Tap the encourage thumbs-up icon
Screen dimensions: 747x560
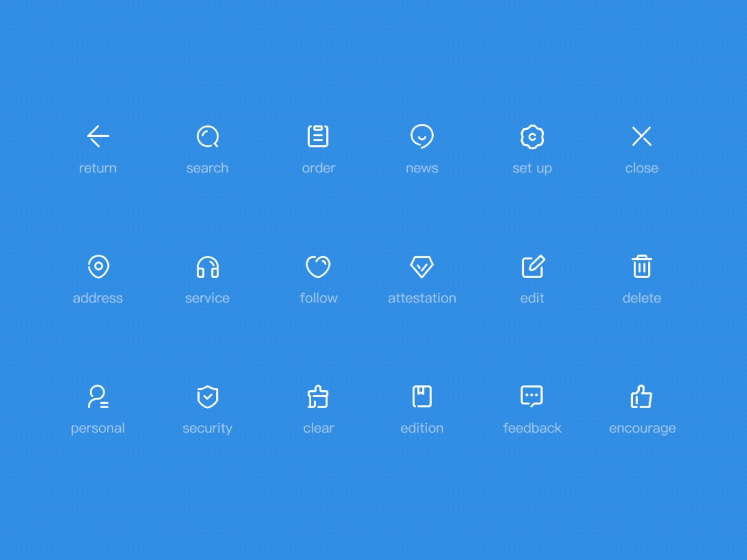[x=642, y=396]
